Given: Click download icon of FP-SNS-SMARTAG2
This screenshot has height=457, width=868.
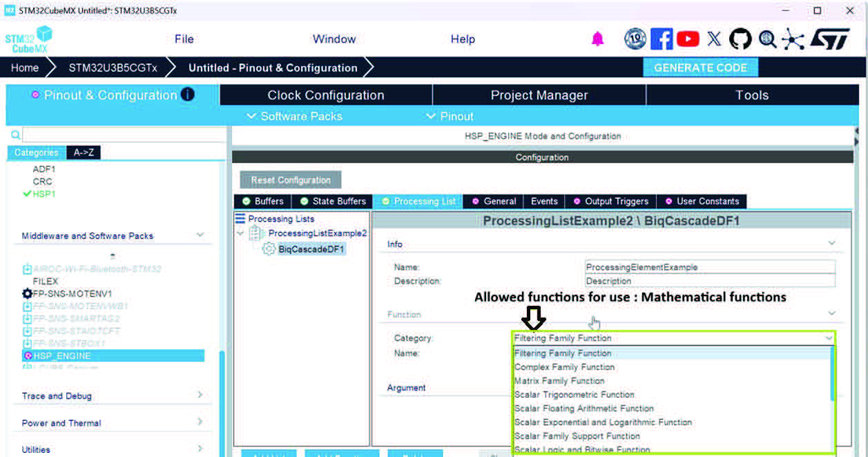Looking at the screenshot, I should (x=28, y=318).
